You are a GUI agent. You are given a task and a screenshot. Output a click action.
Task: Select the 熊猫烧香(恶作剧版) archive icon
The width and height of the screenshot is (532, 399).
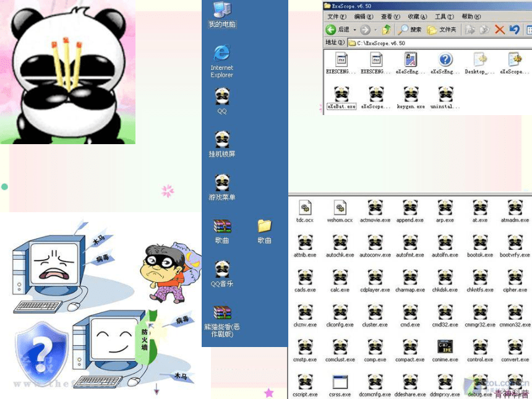tap(222, 321)
